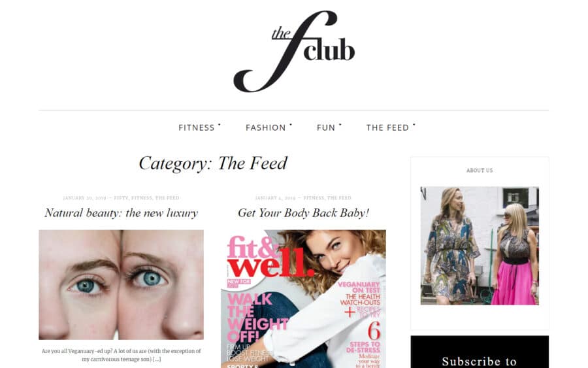Open The Feed menu item
The height and width of the screenshot is (368, 588).
tap(387, 128)
